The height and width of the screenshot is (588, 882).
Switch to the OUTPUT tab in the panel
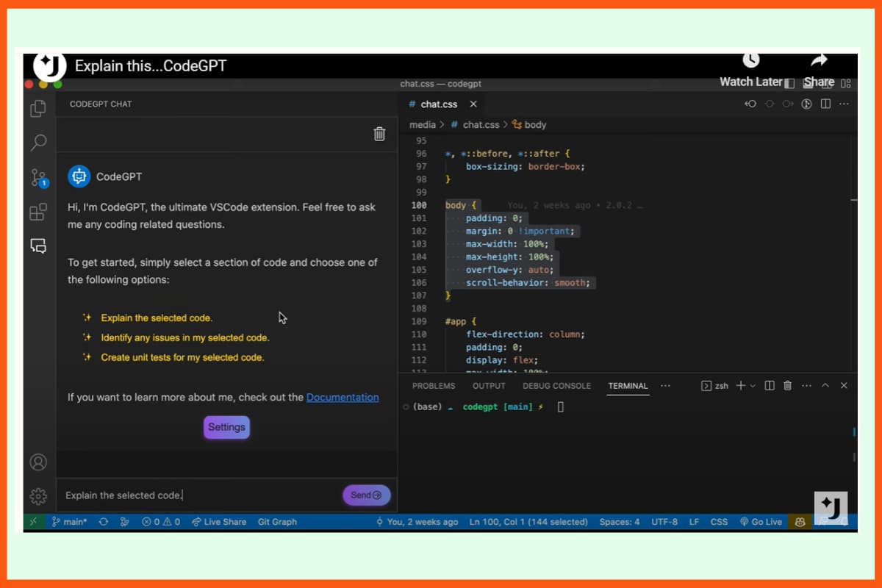pos(488,385)
